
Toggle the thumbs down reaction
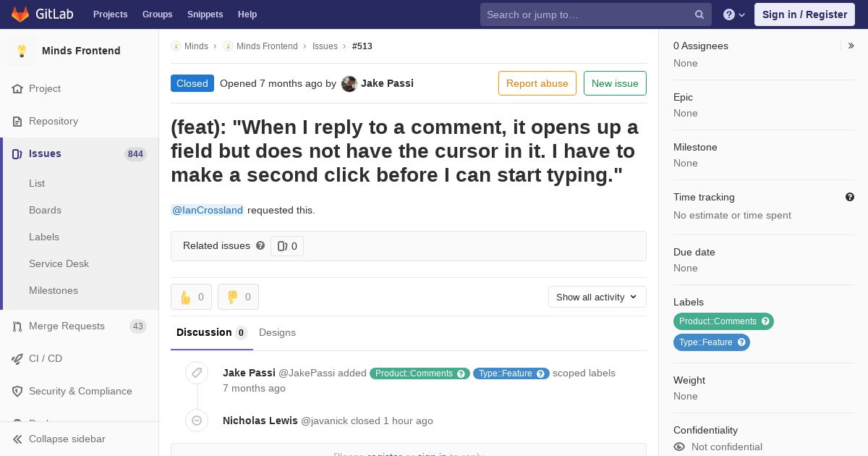[239, 297]
